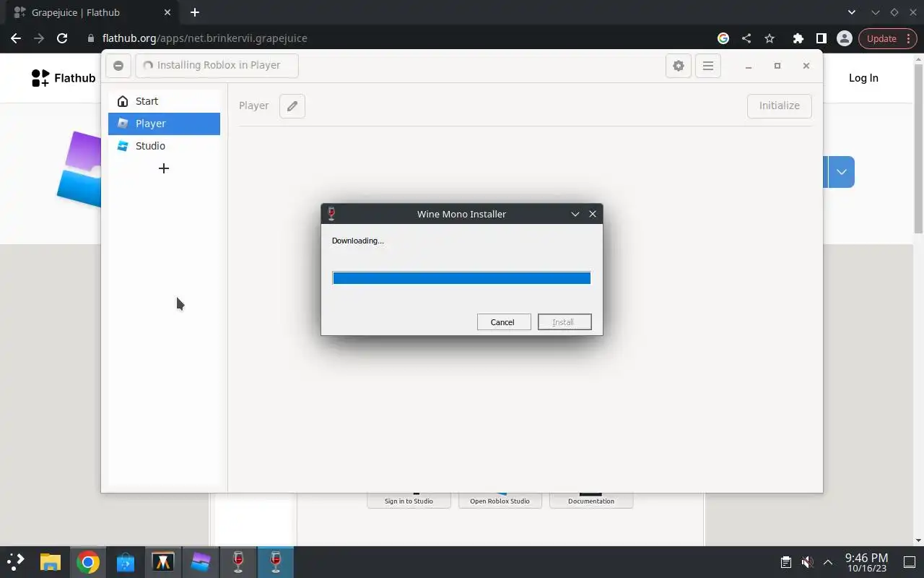This screenshot has width=924, height=578.
Task: Open the Open Roblox Studio thumbnail on Flathub
Action: click(500, 501)
